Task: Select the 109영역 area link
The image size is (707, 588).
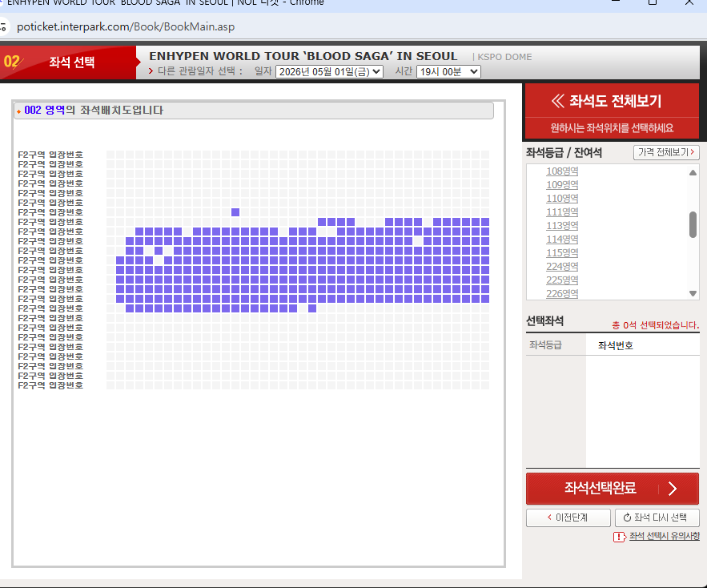Action: (562, 184)
